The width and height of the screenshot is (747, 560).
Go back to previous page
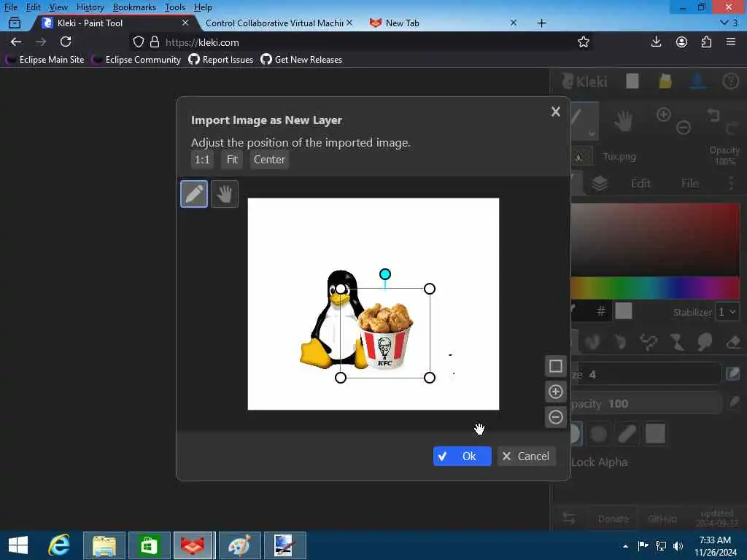16,42
